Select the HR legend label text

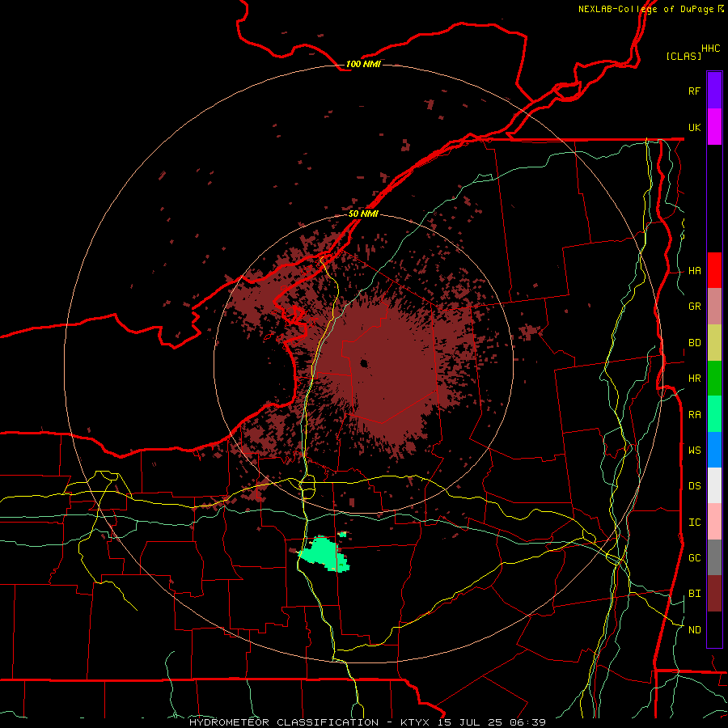coord(694,379)
